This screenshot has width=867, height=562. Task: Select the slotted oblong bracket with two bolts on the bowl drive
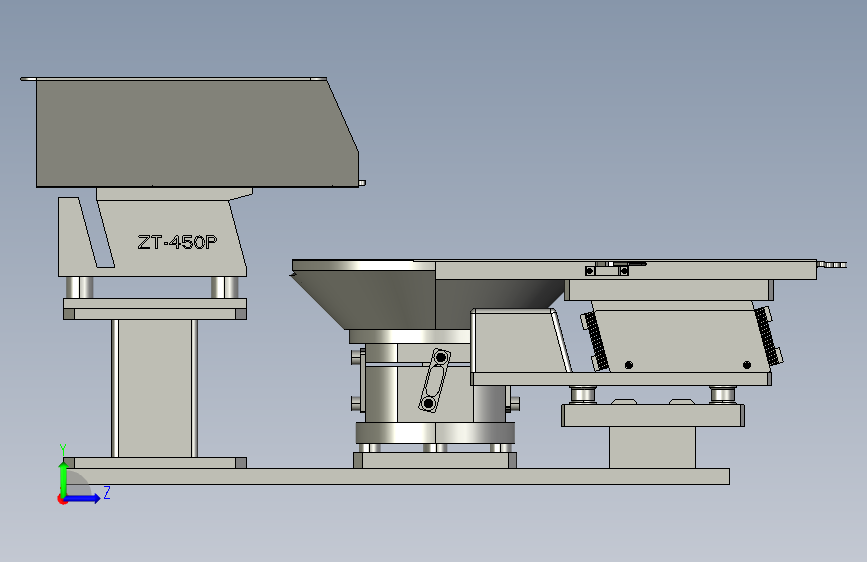point(434,380)
